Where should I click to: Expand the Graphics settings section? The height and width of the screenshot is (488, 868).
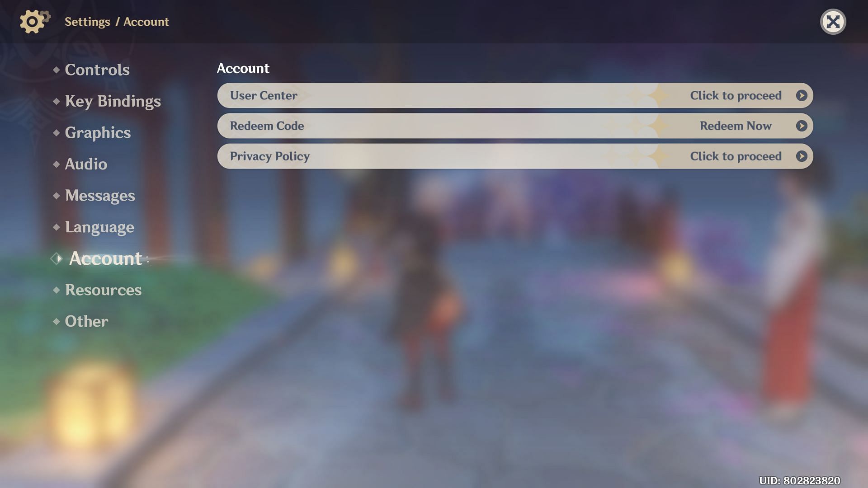click(98, 132)
